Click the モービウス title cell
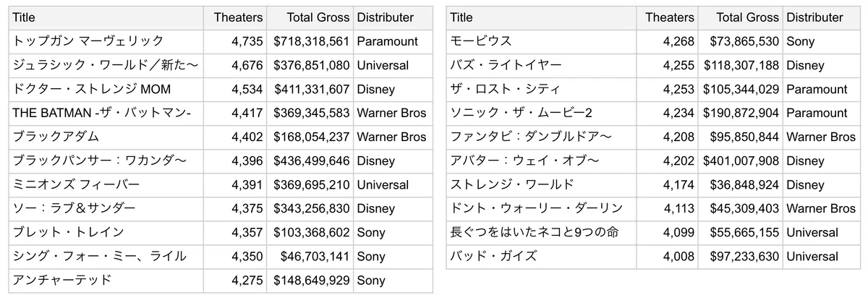 coord(540,41)
